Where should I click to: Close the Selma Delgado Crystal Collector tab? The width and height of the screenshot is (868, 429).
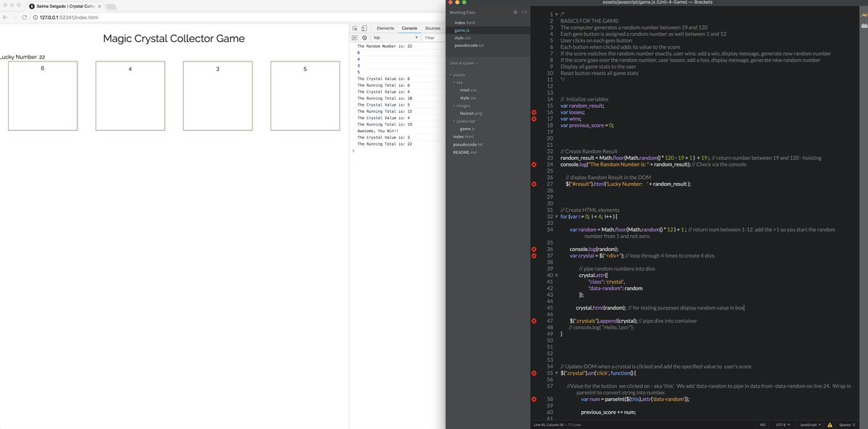[99, 6]
